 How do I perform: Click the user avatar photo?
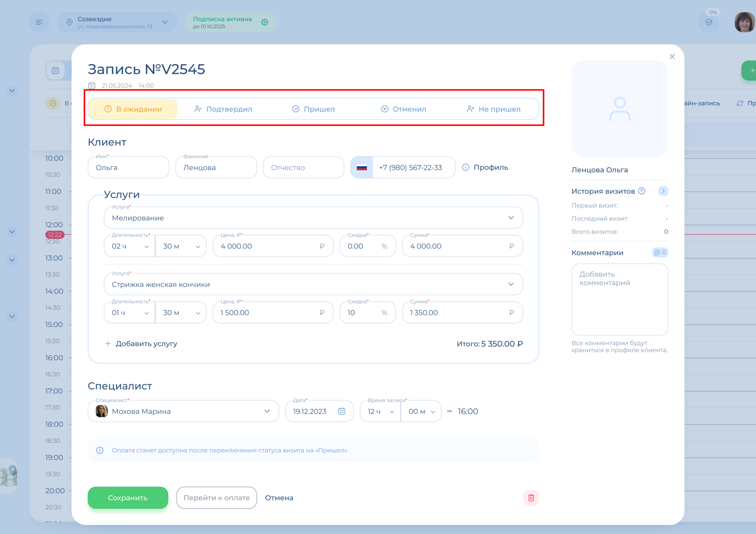click(x=744, y=22)
